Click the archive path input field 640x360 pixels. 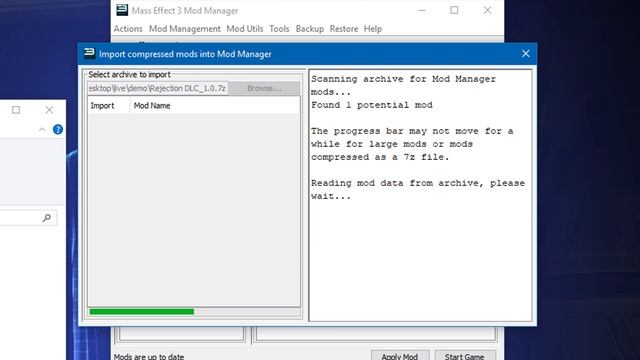[158, 88]
